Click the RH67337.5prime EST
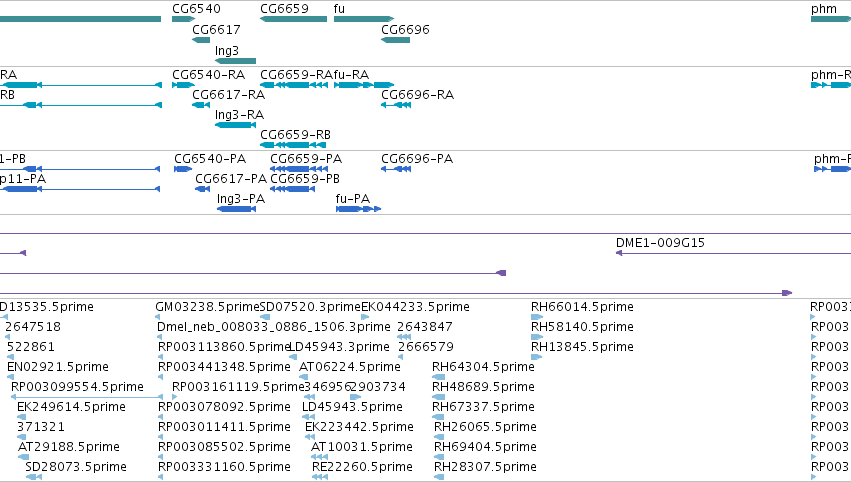 (438, 417)
